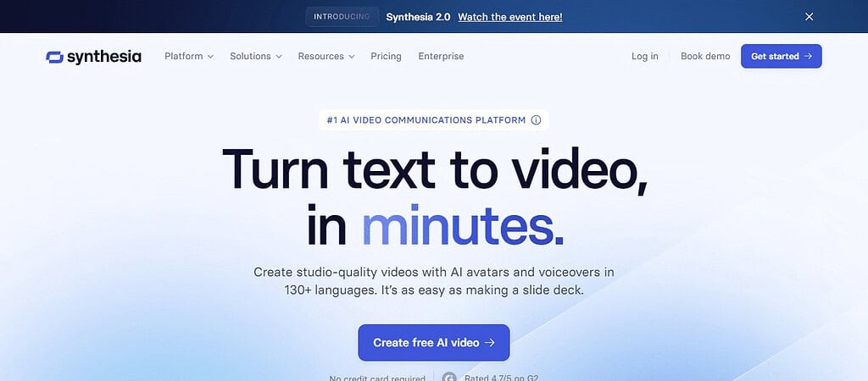This screenshot has width=868, height=381.
Task: Go to the Enterprise page
Action: point(441,57)
